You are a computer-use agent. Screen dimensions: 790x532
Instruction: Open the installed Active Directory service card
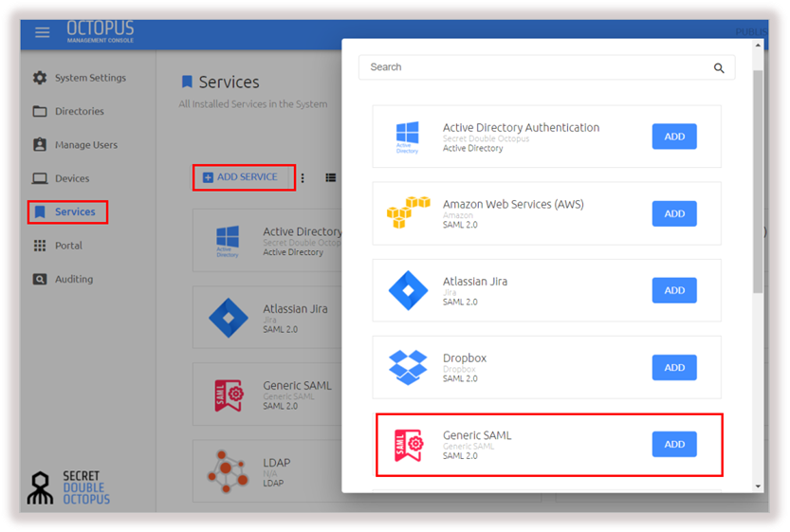click(267, 240)
